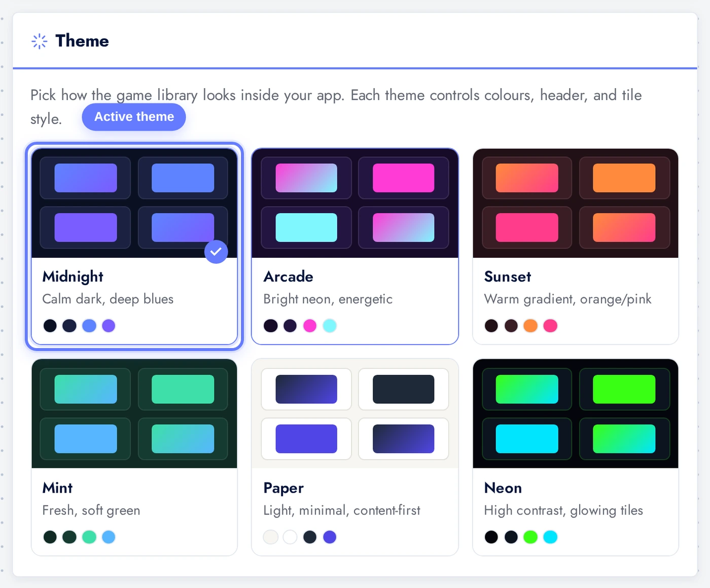Click the mint green swatch under Mint
The image size is (710, 588).
click(89, 537)
